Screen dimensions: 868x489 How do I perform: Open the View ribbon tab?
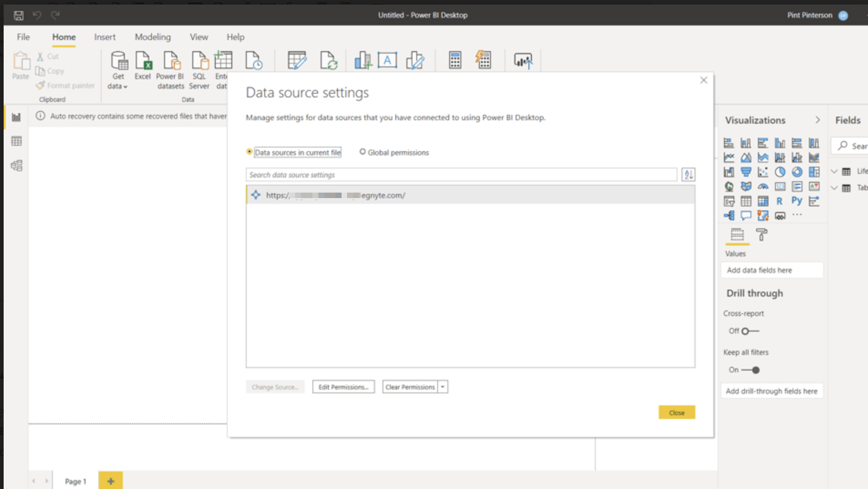[199, 37]
